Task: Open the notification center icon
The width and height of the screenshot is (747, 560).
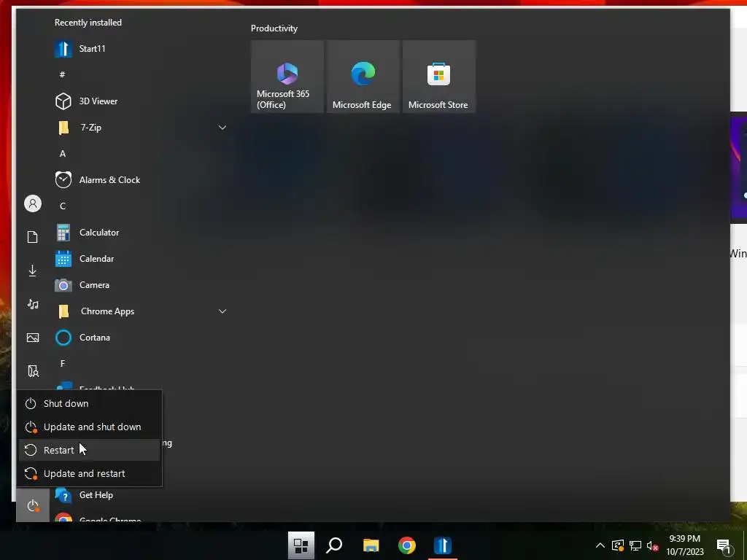Action: pyautogui.click(x=724, y=545)
